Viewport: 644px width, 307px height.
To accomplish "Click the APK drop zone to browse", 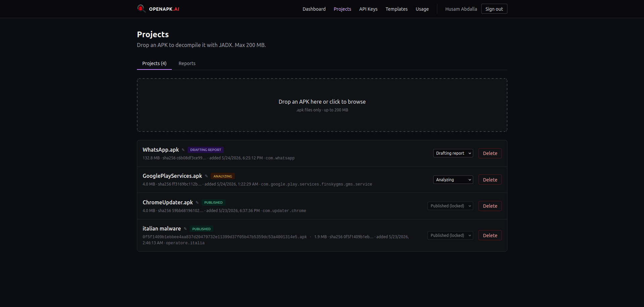I will click(322, 105).
